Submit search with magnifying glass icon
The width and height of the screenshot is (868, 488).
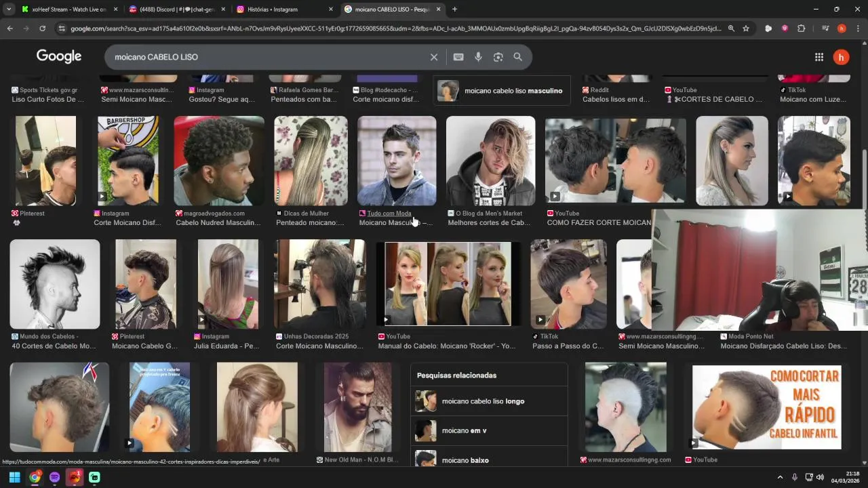pos(518,57)
